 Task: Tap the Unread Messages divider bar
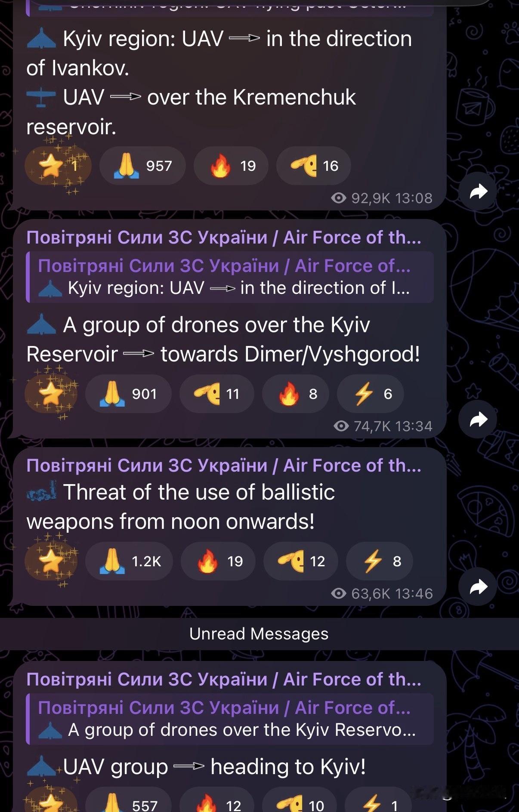click(x=259, y=634)
